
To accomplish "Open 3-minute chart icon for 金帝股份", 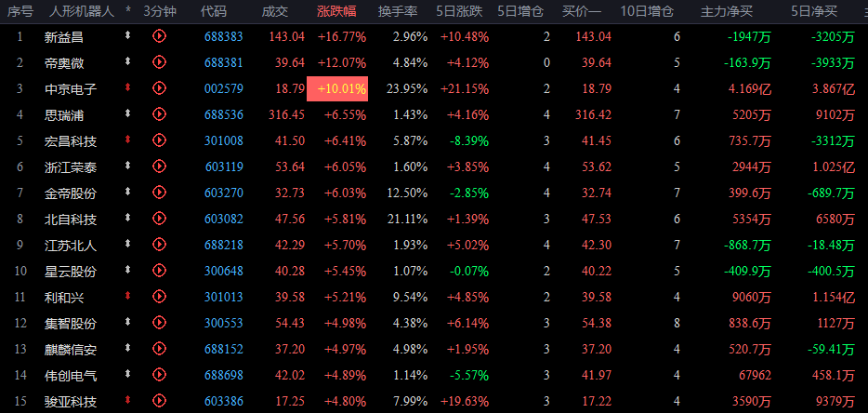I will [x=160, y=192].
